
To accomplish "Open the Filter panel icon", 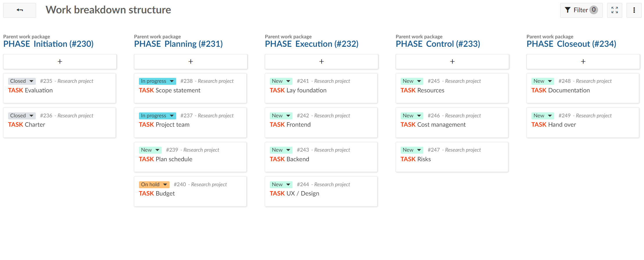I will pyautogui.click(x=568, y=10).
